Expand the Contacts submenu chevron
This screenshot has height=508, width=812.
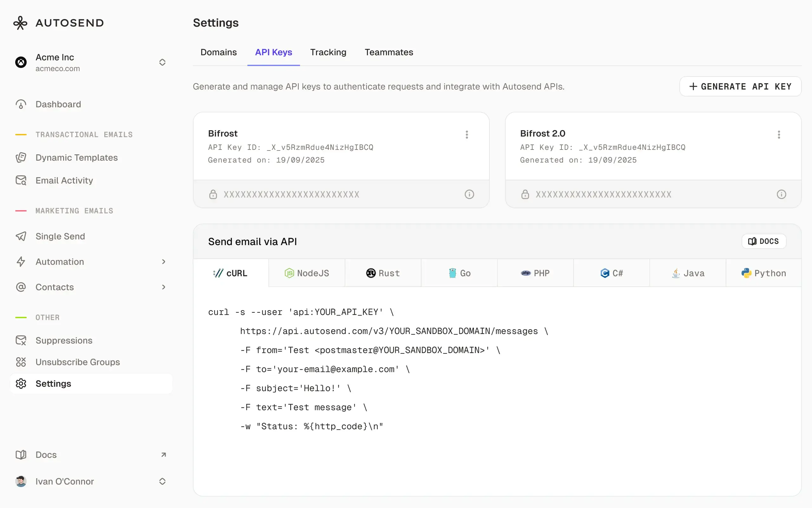tap(163, 287)
